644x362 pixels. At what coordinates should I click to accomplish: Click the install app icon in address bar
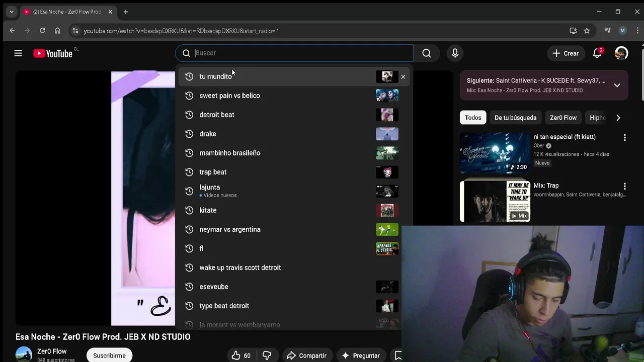[573, 31]
